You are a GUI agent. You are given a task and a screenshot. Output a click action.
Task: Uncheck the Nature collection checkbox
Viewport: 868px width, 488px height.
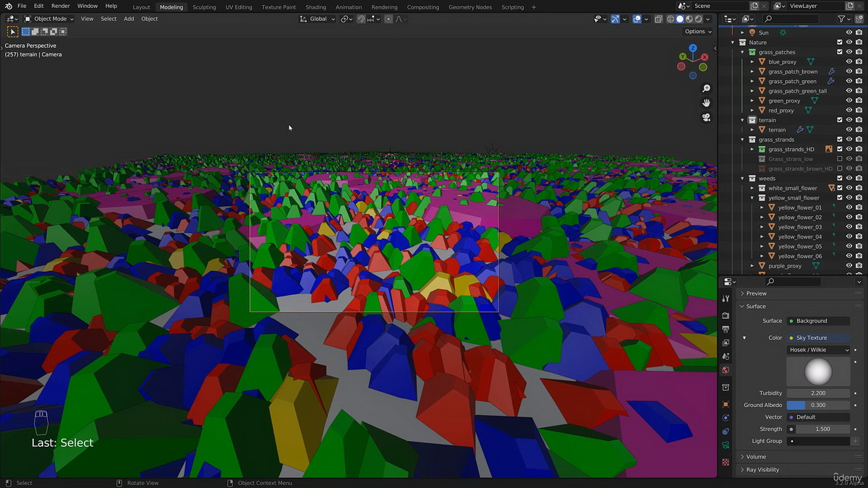click(839, 42)
